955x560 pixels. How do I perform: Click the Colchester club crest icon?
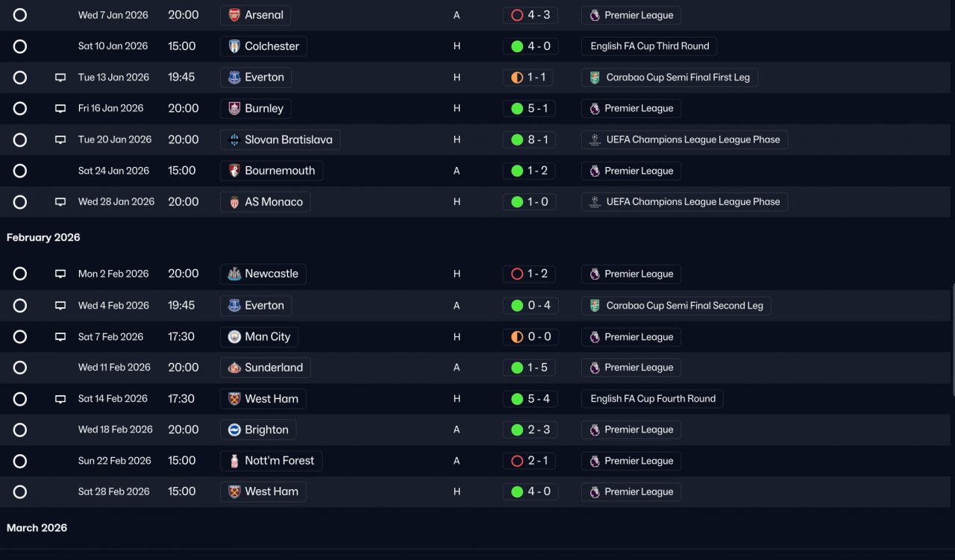[x=234, y=46]
